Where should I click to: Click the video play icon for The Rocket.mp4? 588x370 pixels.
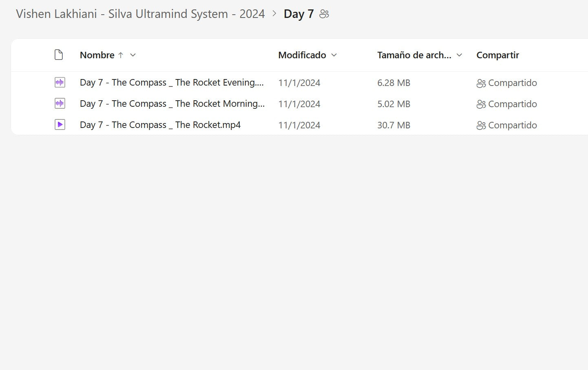tap(60, 125)
